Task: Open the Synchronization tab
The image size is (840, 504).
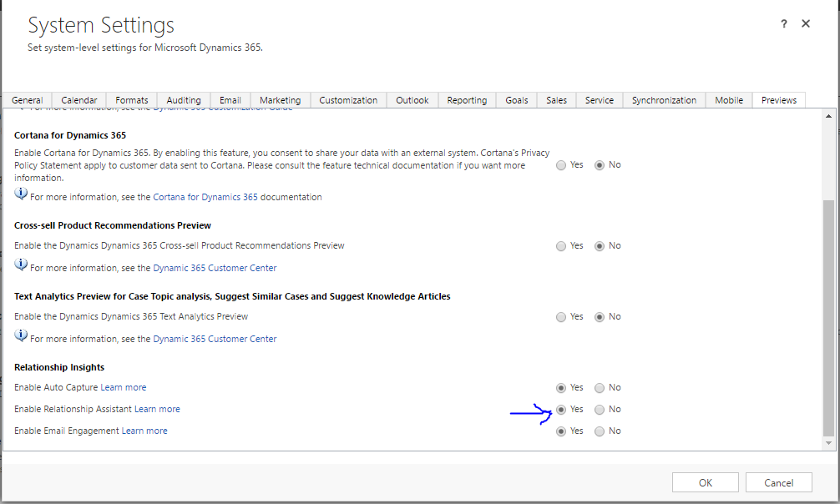Action: pos(665,100)
